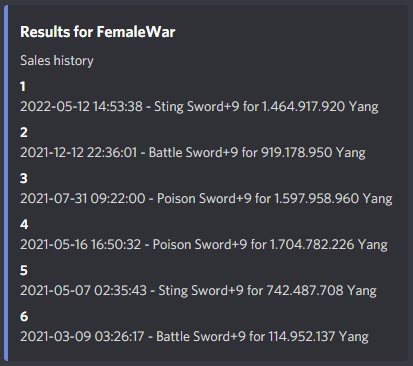Click the Results for FemaleWar title
The width and height of the screenshot is (413, 366).
pyautogui.click(x=98, y=32)
